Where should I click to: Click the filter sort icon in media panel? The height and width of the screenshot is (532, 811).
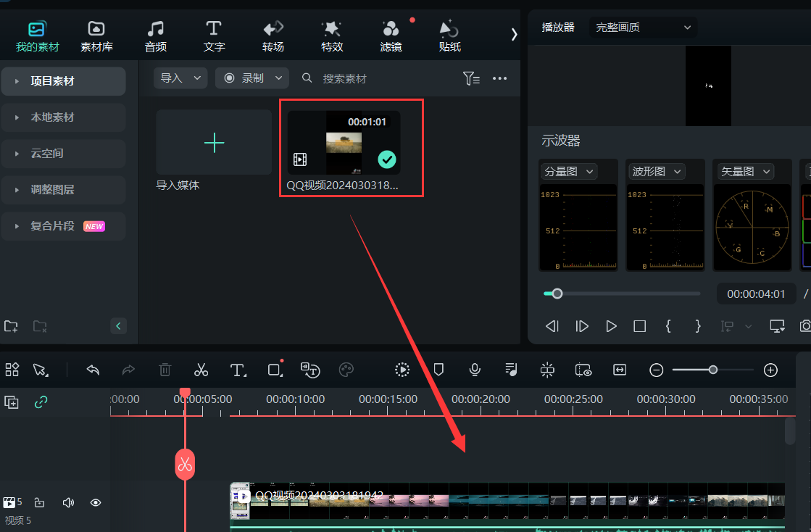[x=471, y=78]
